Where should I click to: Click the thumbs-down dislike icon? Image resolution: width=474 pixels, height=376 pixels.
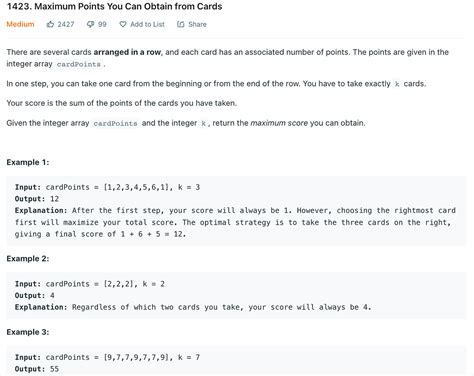tap(90, 24)
